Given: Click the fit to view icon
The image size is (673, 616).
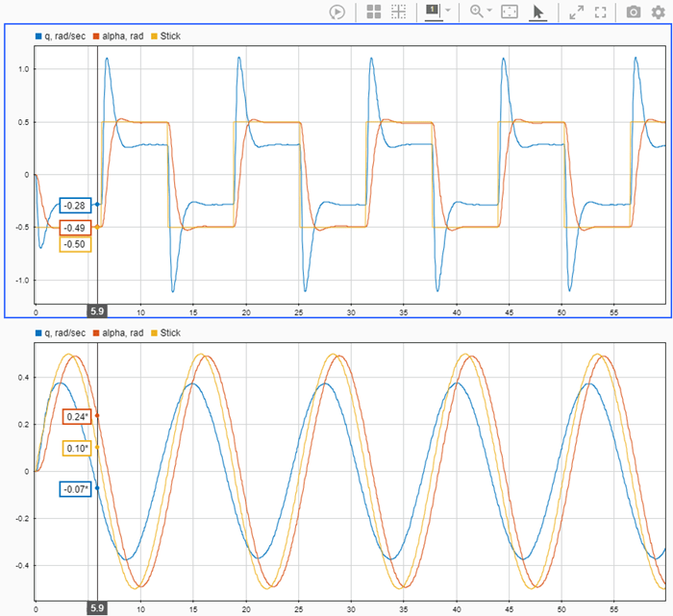Looking at the screenshot, I should (510, 12).
